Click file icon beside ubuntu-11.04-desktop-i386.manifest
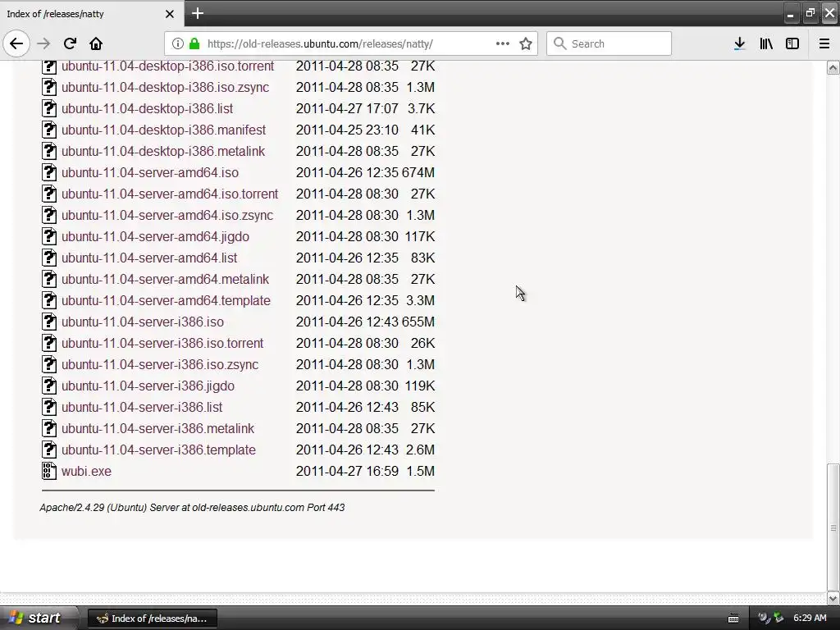Viewport: 840px width, 630px height. click(48, 130)
